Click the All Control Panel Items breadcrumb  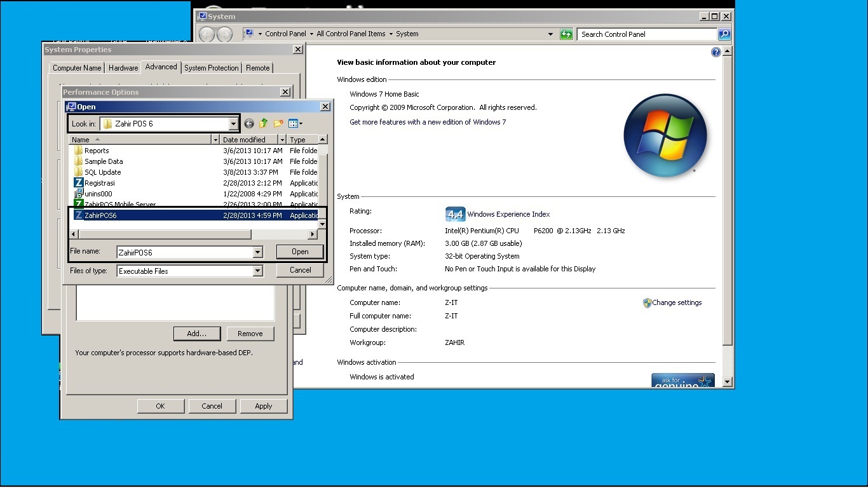(351, 34)
